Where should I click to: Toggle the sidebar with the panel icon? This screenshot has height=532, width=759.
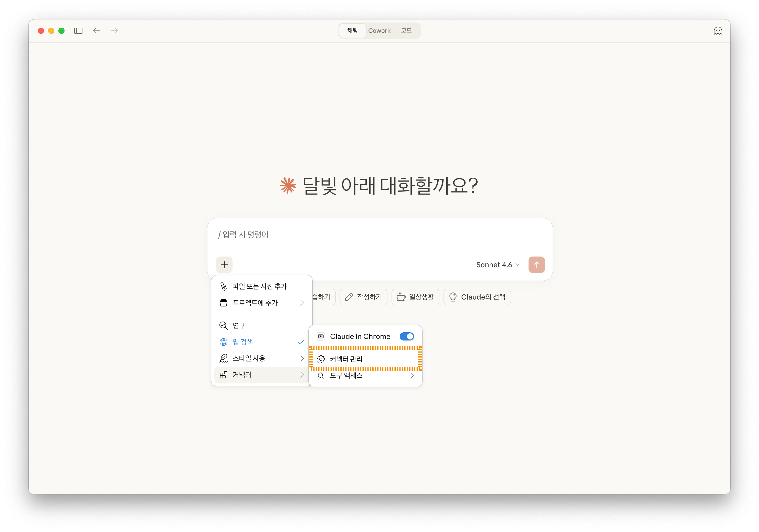[x=78, y=30]
